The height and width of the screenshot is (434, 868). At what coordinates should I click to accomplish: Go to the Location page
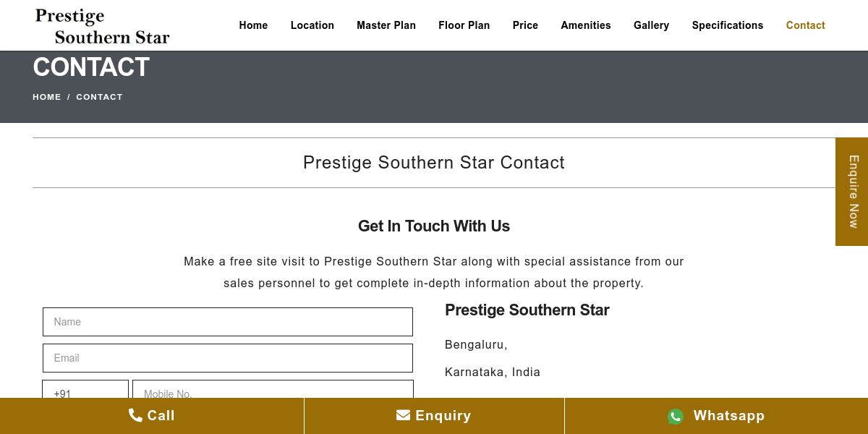coord(312,25)
